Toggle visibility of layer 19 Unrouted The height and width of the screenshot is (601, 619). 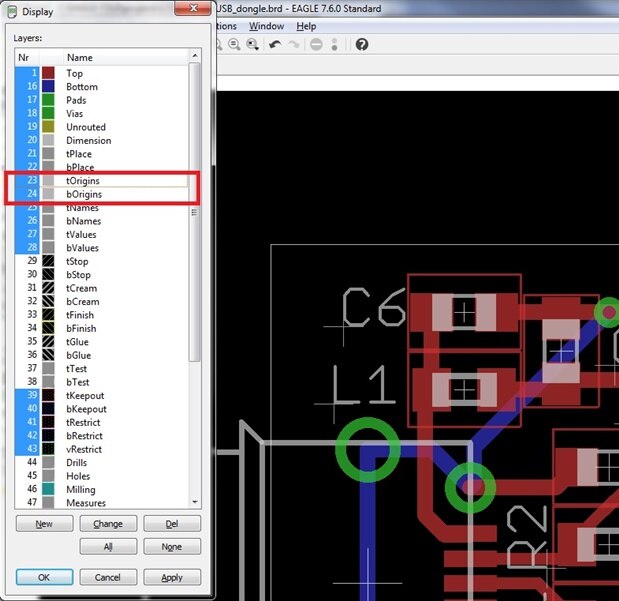27,127
